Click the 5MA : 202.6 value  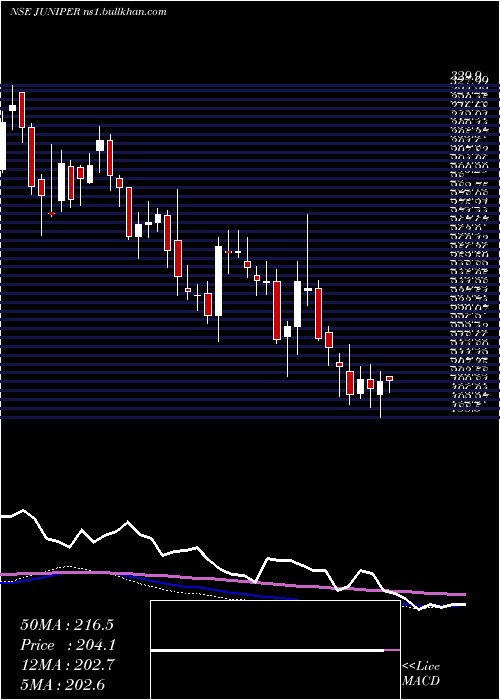tap(62, 684)
